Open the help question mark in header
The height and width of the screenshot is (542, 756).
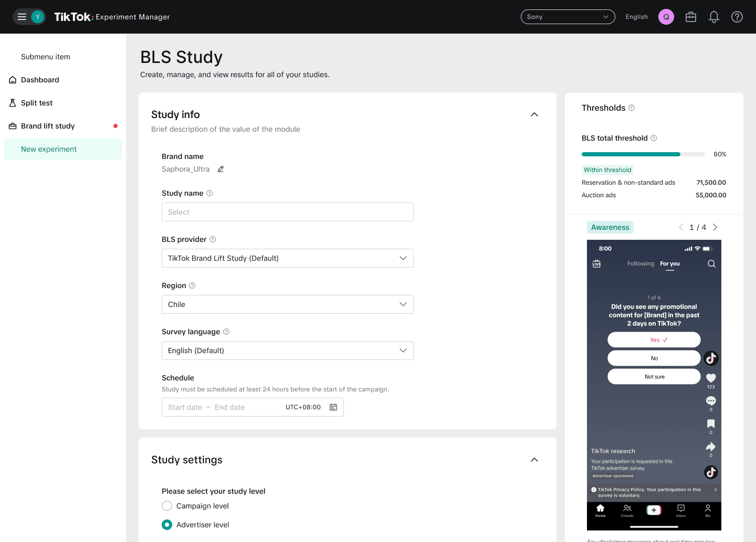(x=737, y=17)
